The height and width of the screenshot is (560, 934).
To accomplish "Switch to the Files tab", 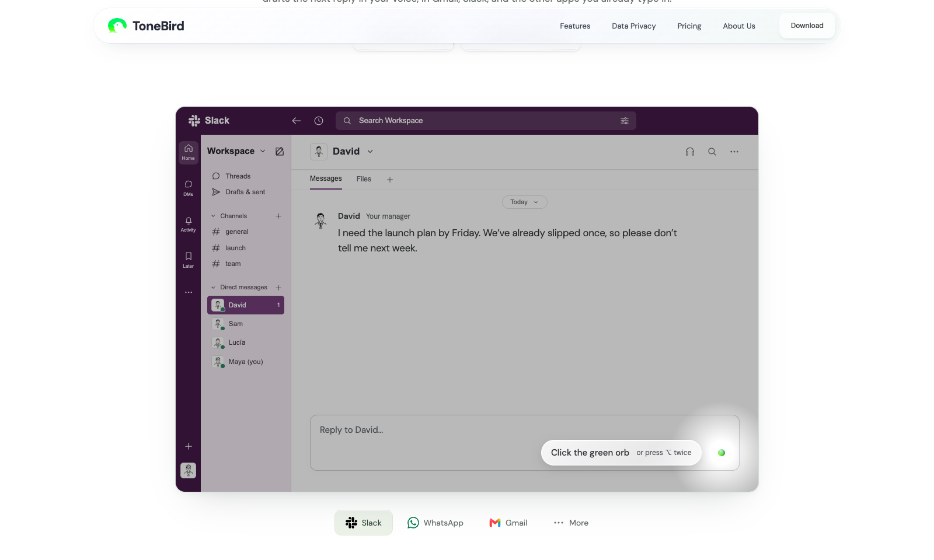I will pos(364,179).
